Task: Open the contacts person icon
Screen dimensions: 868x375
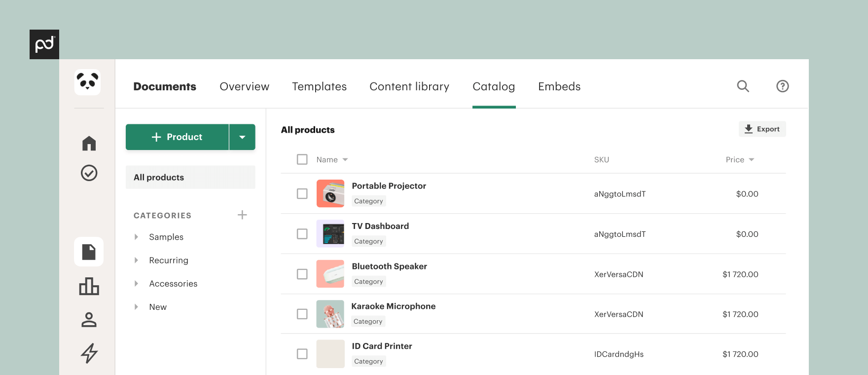Action: click(x=89, y=320)
